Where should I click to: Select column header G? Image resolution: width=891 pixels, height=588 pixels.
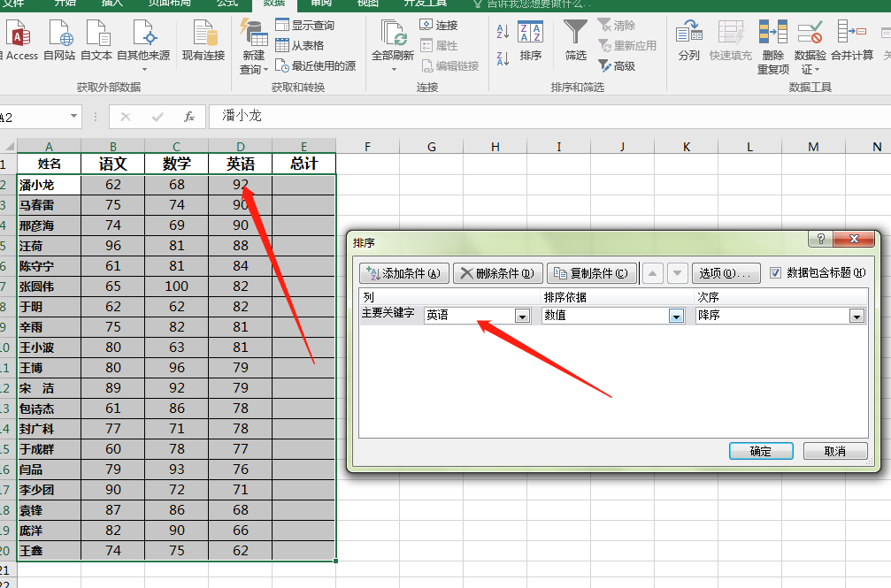(432, 147)
